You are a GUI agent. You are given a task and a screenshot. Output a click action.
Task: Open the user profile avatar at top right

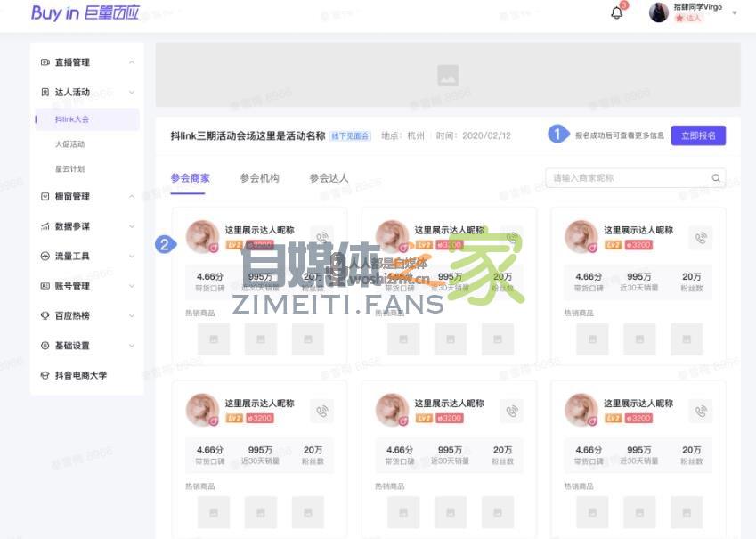pyautogui.click(x=659, y=12)
